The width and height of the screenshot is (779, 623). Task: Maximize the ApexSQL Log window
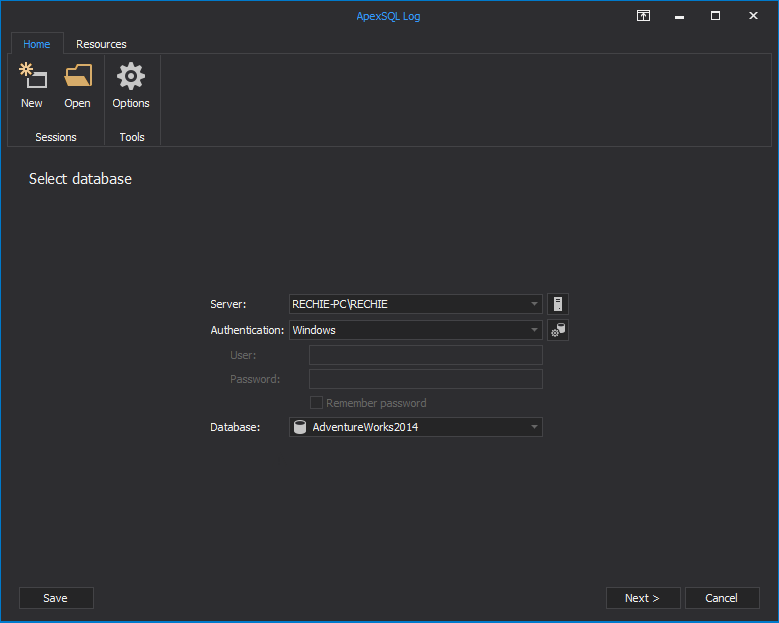(x=716, y=16)
